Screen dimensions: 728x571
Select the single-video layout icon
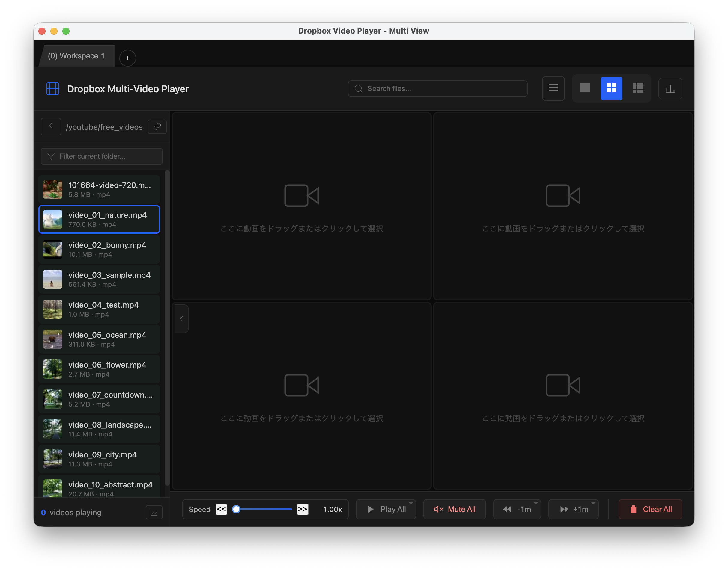point(585,88)
